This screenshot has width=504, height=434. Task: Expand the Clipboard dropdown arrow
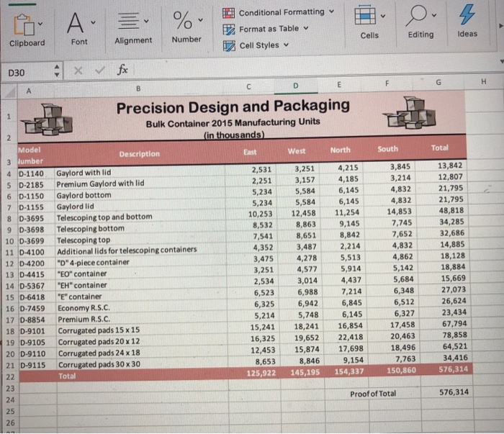click(40, 24)
